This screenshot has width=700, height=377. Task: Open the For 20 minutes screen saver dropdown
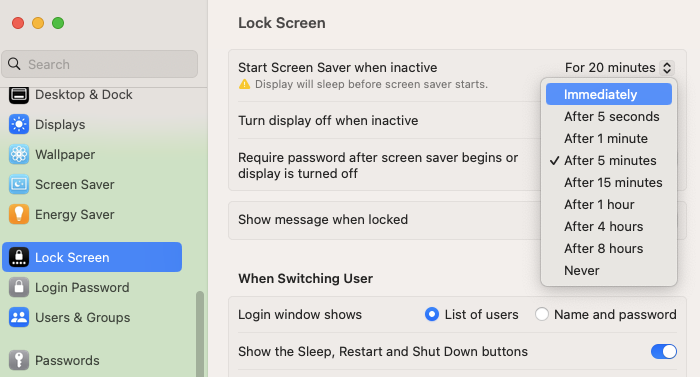620,67
